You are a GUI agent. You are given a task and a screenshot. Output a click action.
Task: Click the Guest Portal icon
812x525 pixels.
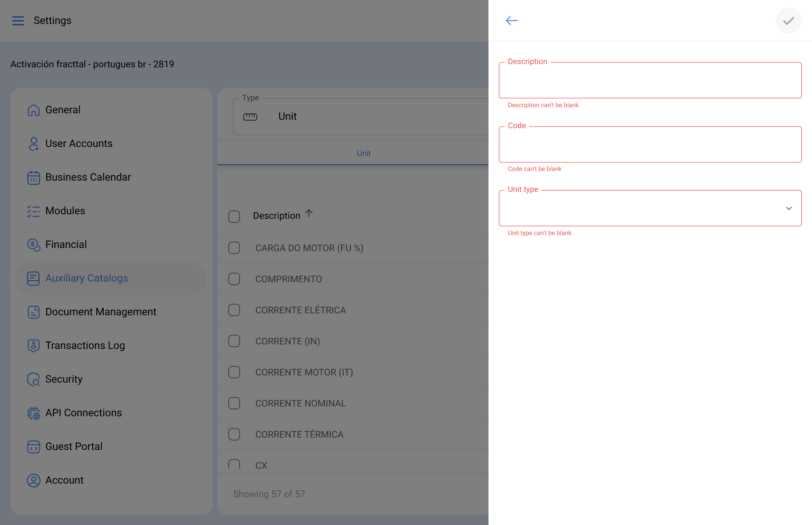[x=33, y=447]
